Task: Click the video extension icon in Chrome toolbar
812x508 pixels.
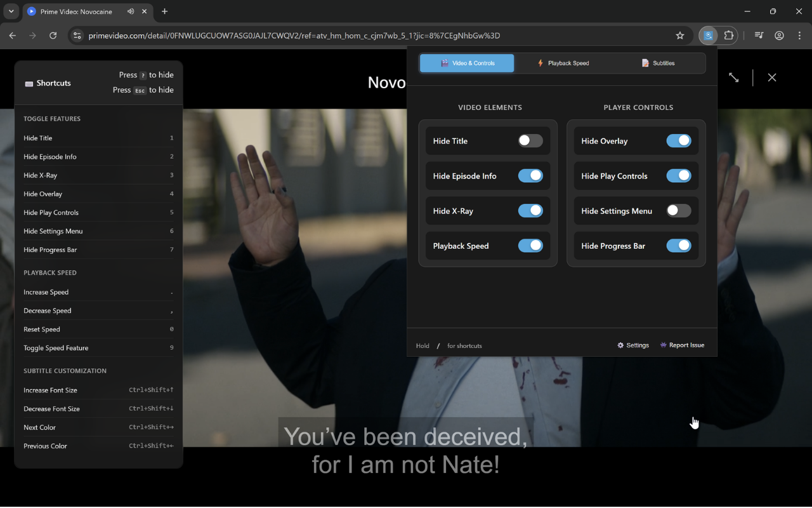Action: 707,36
